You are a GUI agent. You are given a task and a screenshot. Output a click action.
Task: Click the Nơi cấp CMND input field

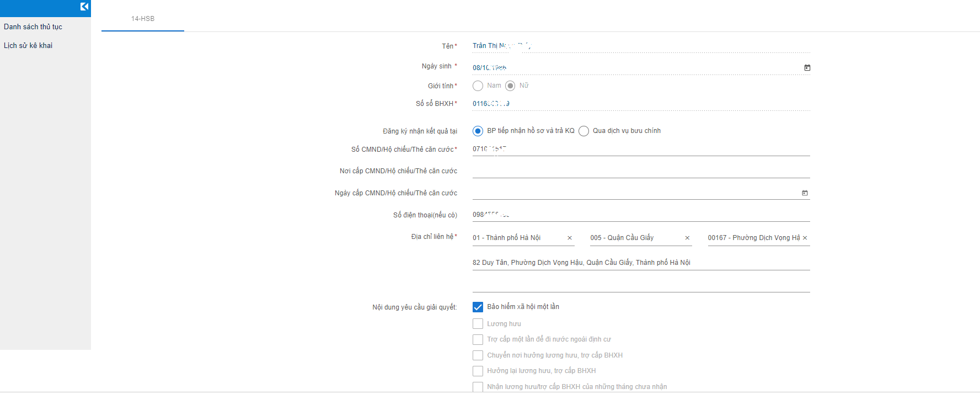point(640,171)
